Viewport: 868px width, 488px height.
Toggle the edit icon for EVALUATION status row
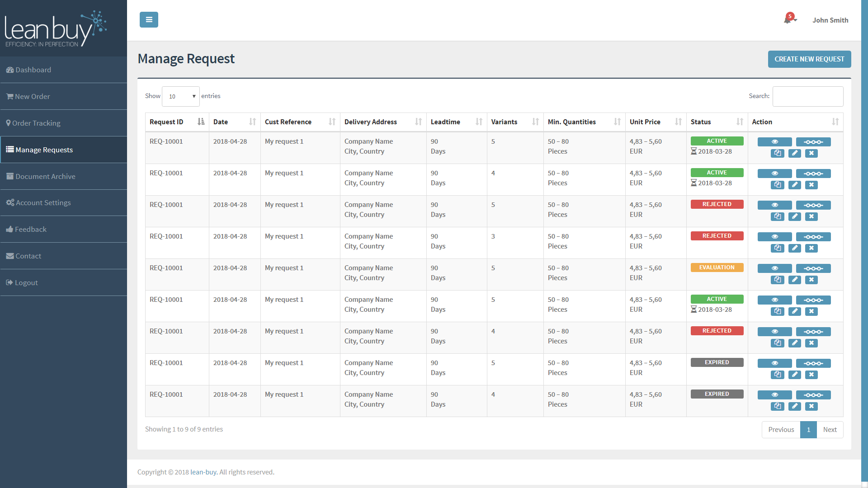coord(795,279)
